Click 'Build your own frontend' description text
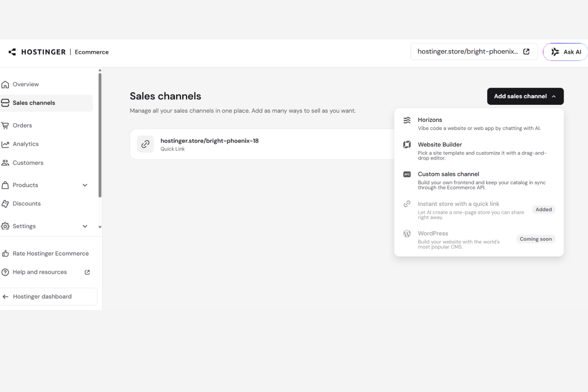The height and width of the screenshot is (392, 588). tap(482, 185)
